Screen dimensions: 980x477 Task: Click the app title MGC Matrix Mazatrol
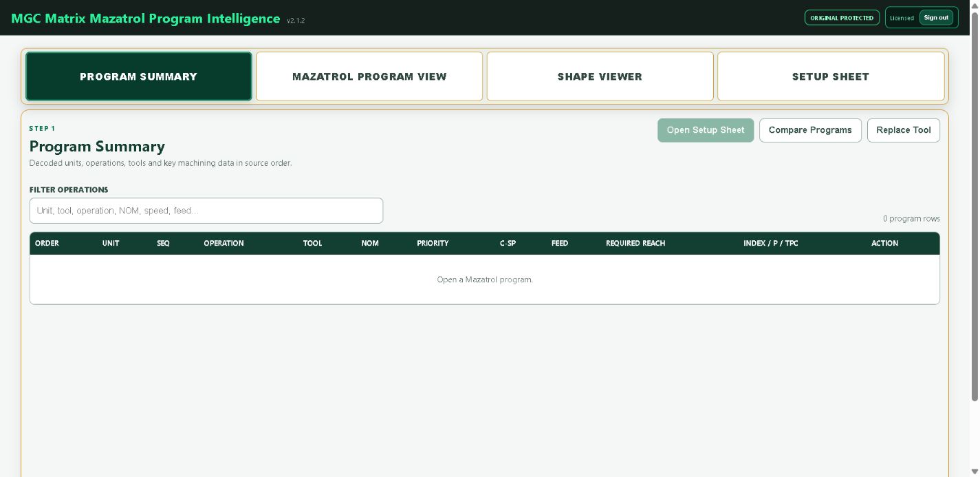point(146,19)
